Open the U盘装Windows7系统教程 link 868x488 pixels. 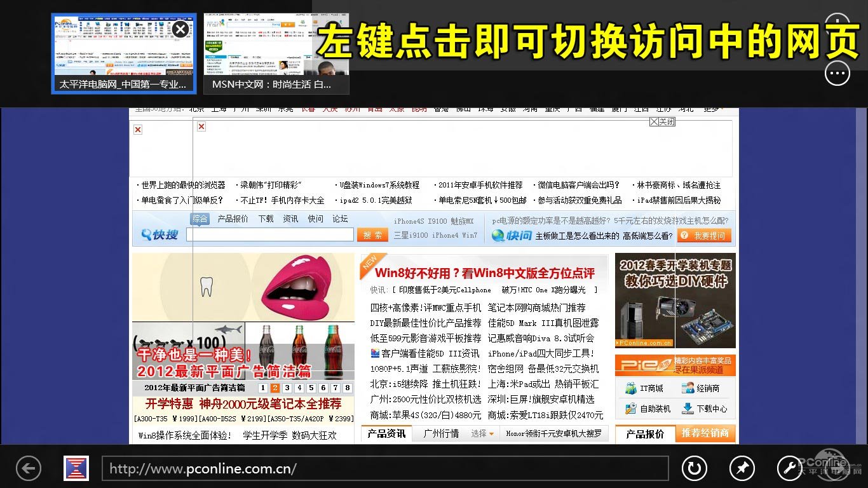pos(379,185)
